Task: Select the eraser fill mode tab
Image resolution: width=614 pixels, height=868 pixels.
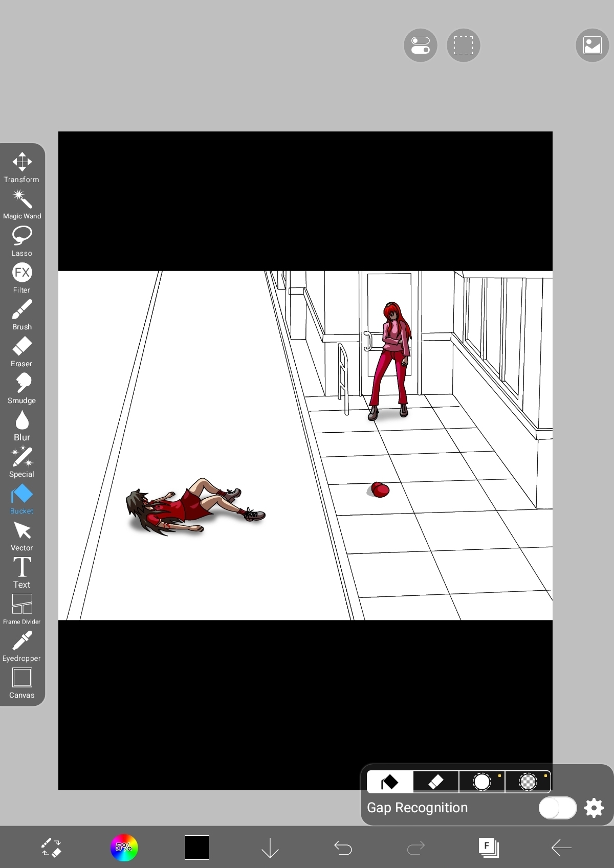Action: (x=436, y=782)
